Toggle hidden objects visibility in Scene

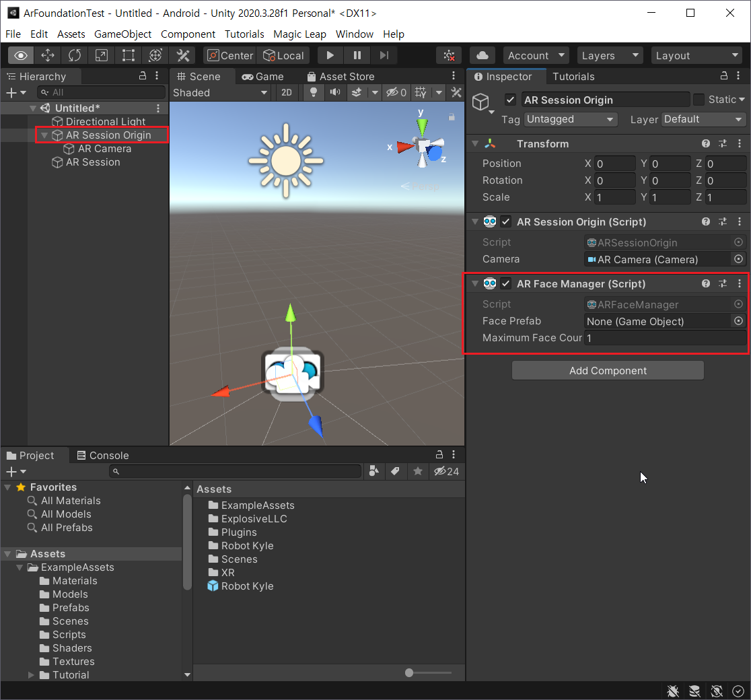[x=396, y=92]
